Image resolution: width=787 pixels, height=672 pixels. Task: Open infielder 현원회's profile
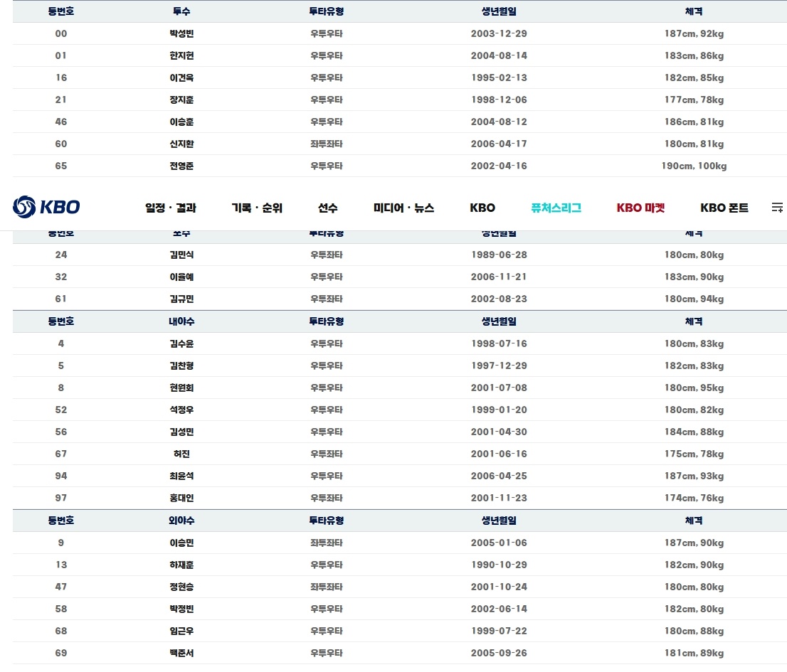point(181,388)
